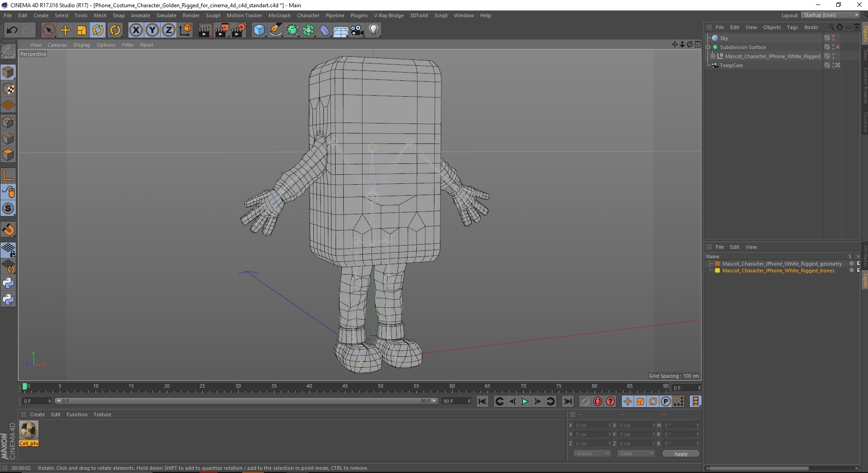Add a floor environment object
The height and width of the screenshot is (473, 868).
tap(341, 30)
